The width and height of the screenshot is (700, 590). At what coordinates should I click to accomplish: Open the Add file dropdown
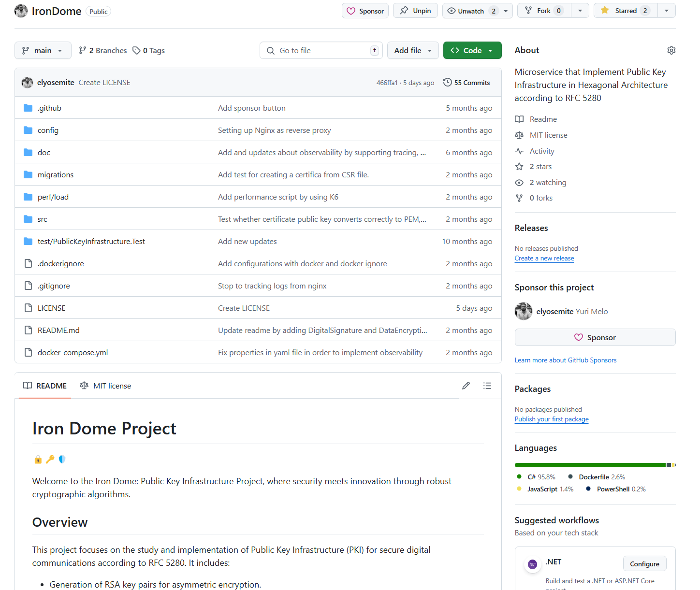click(412, 50)
